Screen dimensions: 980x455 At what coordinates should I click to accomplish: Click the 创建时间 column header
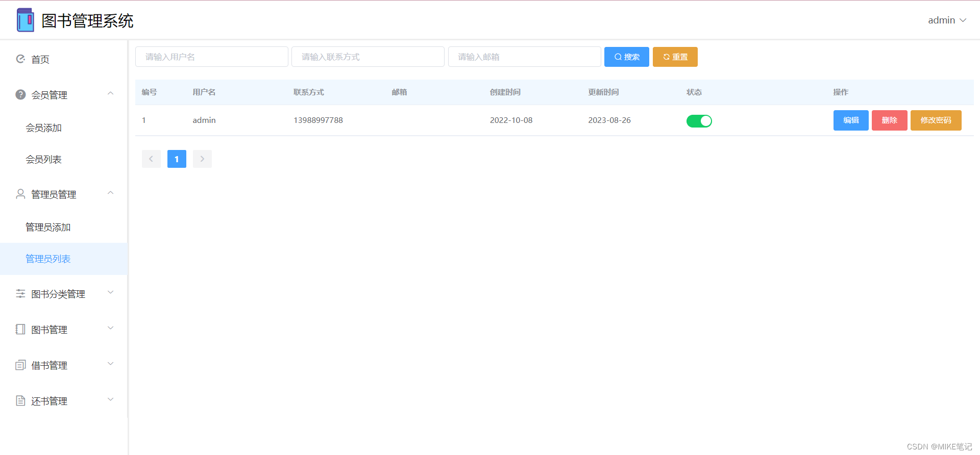tap(505, 92)
